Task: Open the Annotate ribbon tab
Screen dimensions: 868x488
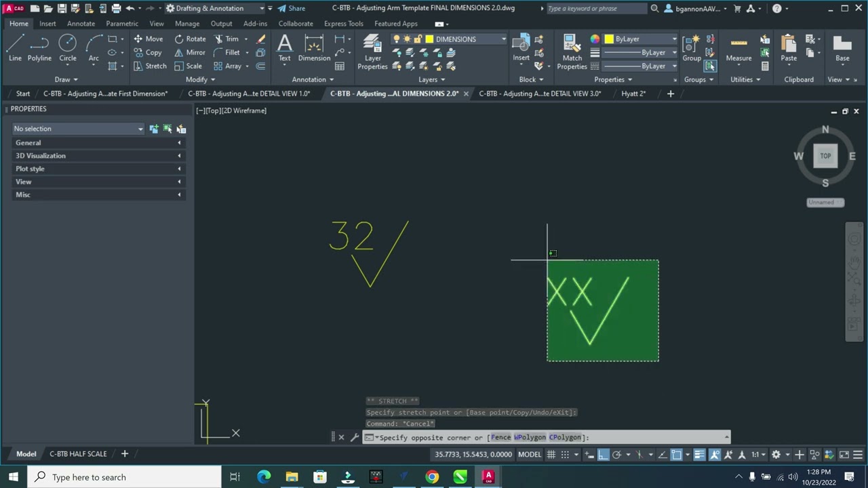Action: [x=81, y=24]
